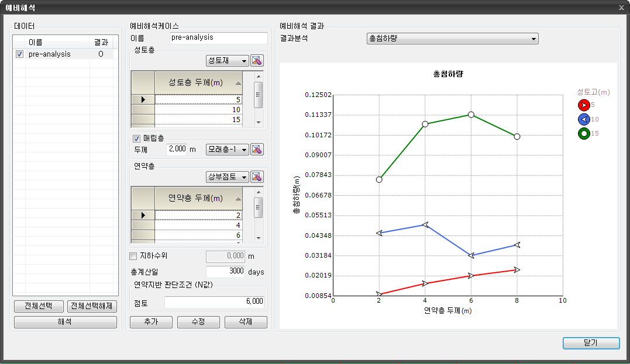Enable the 지하수위 checkbox
Image resolution: width=630 pixels, height=364 pixels.
coord(133,256)
